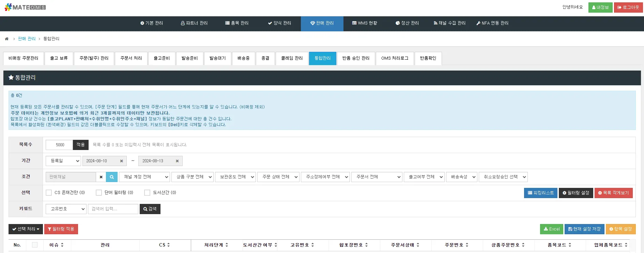
Task: Open the 기본 관리 menu
Action: coord(152,23)
